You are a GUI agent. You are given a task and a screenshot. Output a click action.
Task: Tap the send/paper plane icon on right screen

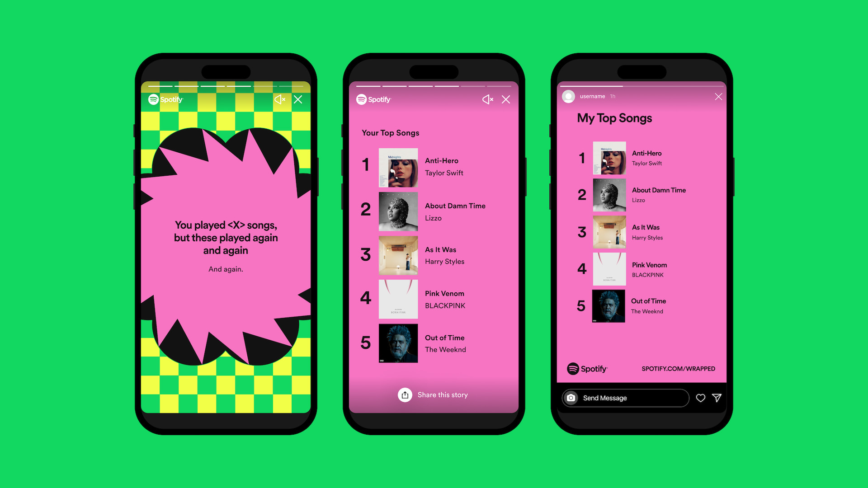click(719, 398)
